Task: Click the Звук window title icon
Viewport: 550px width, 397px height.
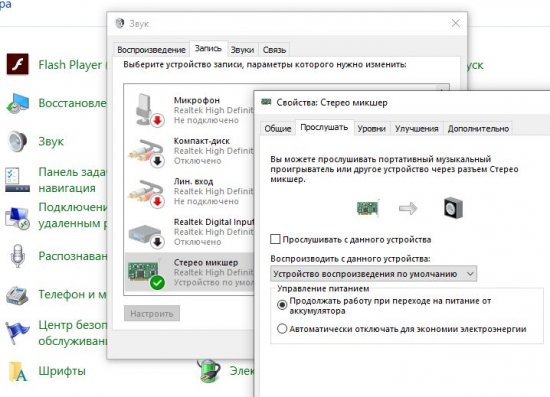Action: [x=120, y=23]
